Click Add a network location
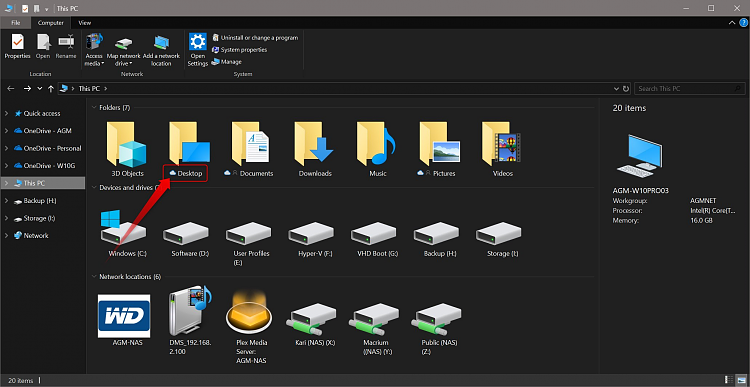 pyautogui.click(x=161, y=50)
